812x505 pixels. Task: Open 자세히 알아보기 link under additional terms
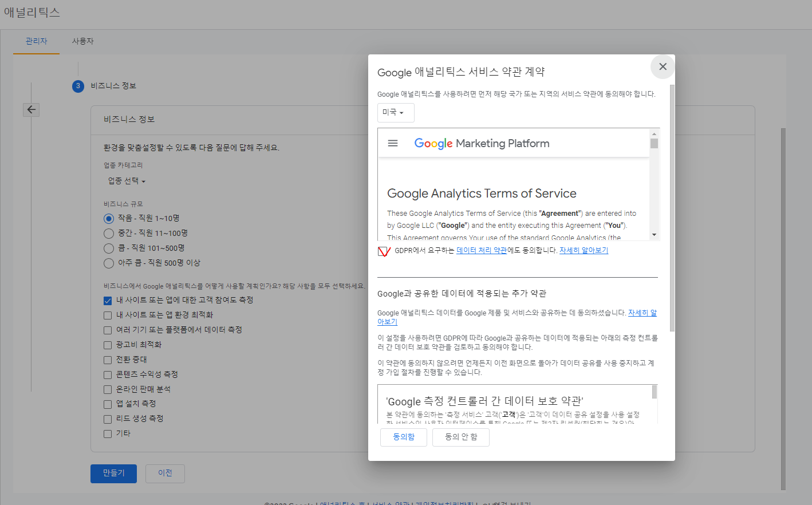(642, 313)
